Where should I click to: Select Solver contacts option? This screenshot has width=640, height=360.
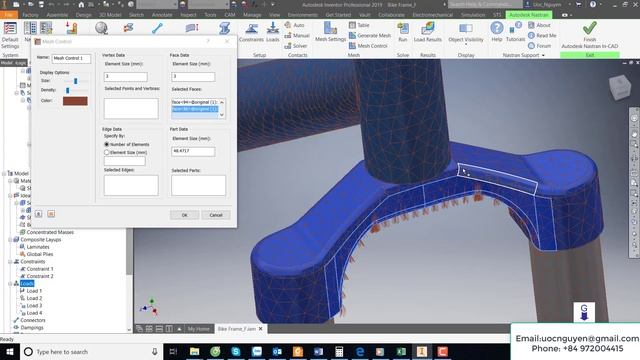[x=296, y=46]
